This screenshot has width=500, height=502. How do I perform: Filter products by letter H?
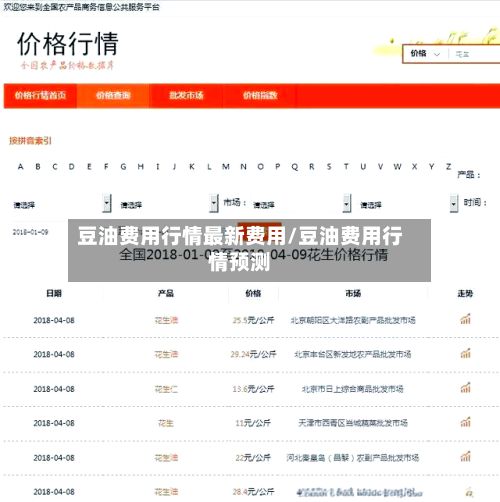coord(141,166)
